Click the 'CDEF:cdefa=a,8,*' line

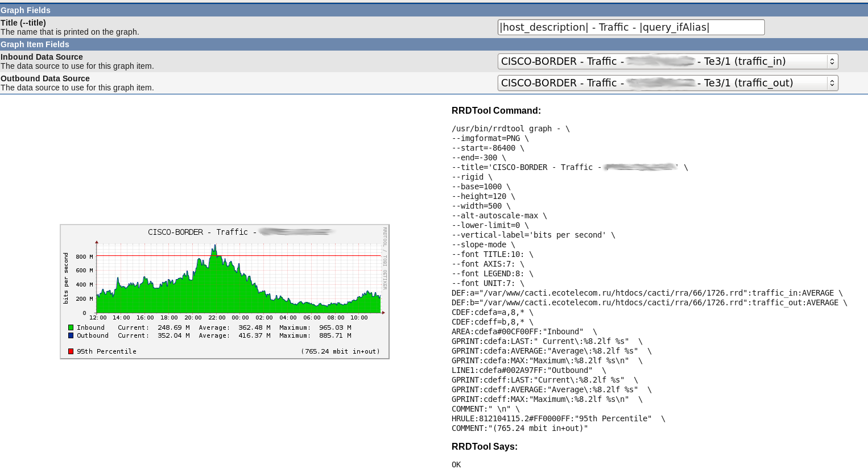click(x=493, y=312)
